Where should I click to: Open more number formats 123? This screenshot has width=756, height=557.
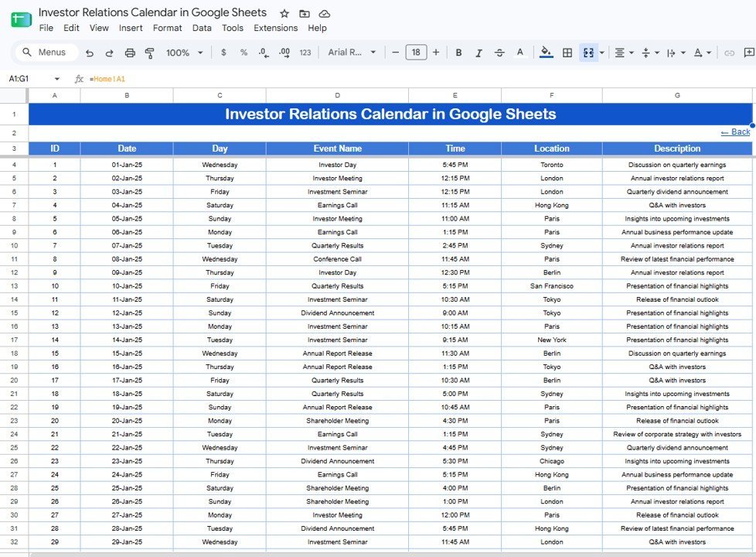click(x=305, y=53)
